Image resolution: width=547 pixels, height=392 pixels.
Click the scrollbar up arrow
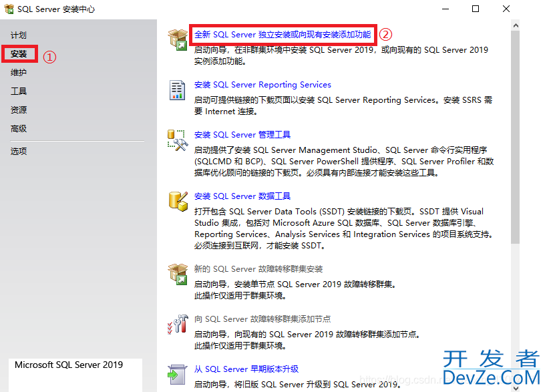click(516, 25)
